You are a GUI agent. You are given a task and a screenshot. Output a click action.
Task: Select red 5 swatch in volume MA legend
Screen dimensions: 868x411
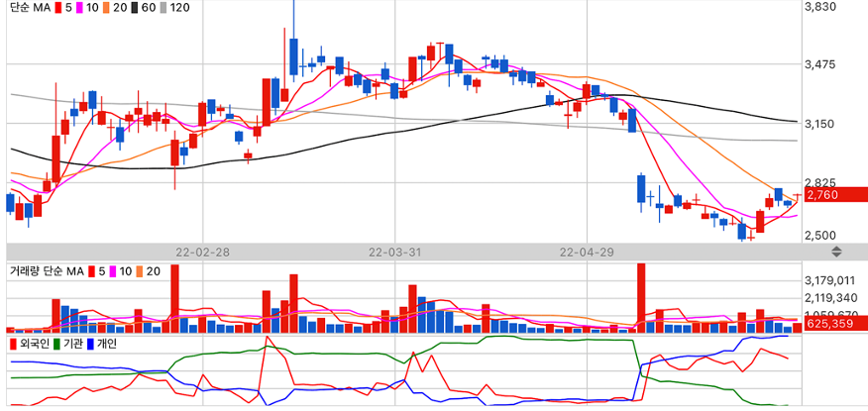[x=92, y=271]
